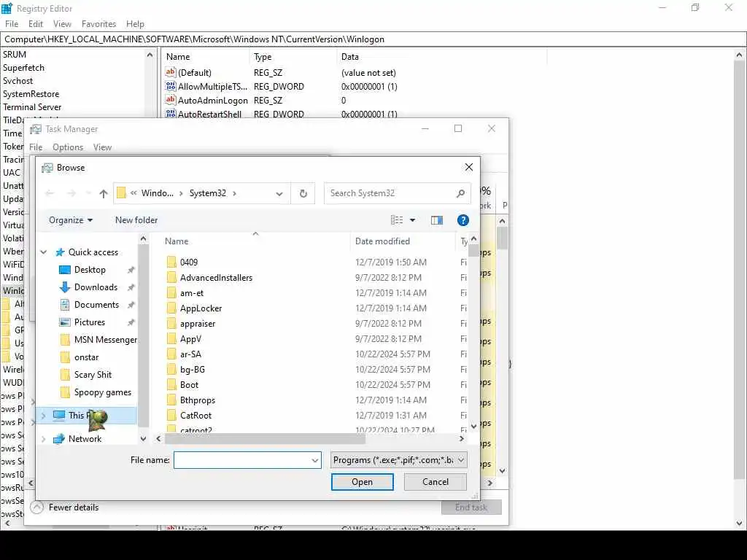Click the search magnifier icon in Search System32

tap(460, 193)
